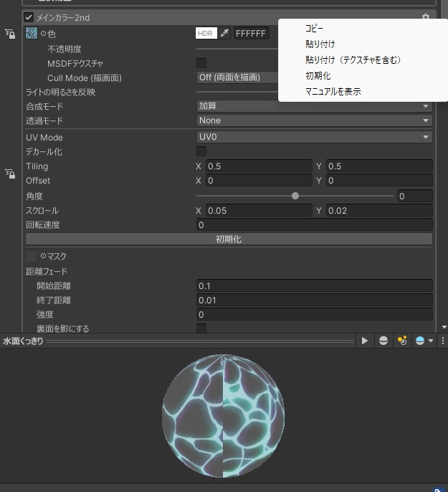Open the preview environment sphere dropdown
The image size is (448, 492).
pos(424,341)
